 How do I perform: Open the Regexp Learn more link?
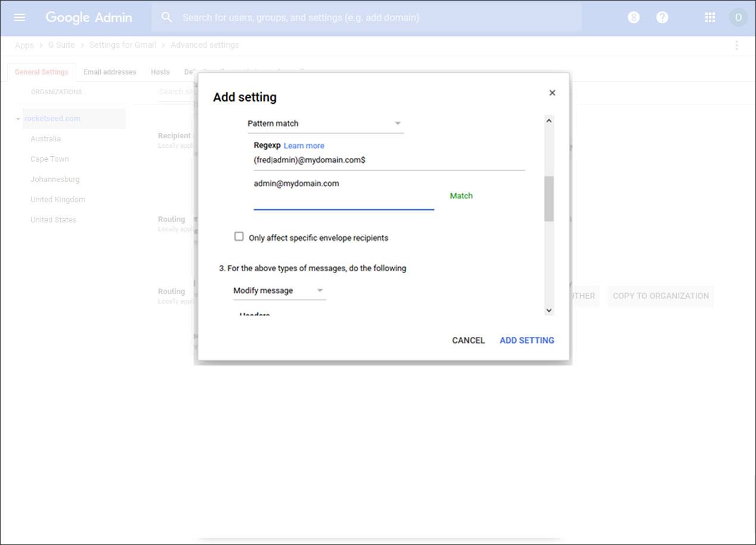(304, 145)
